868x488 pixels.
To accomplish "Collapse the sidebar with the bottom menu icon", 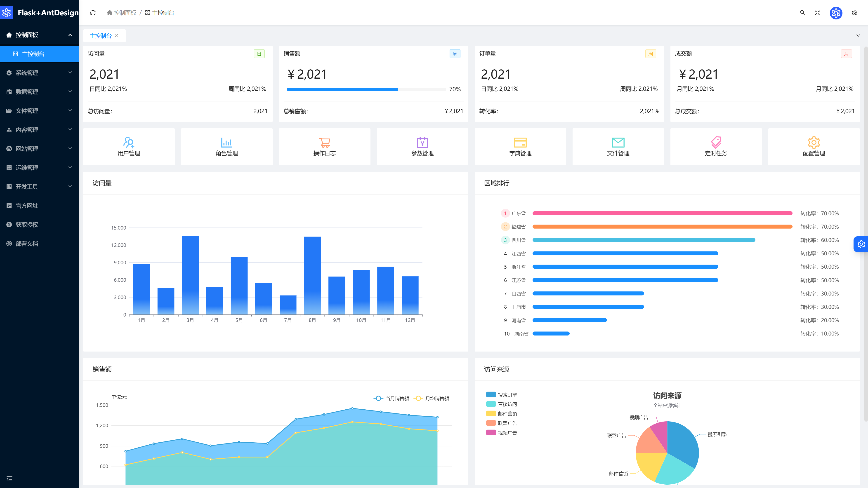I will click(9, 479).
